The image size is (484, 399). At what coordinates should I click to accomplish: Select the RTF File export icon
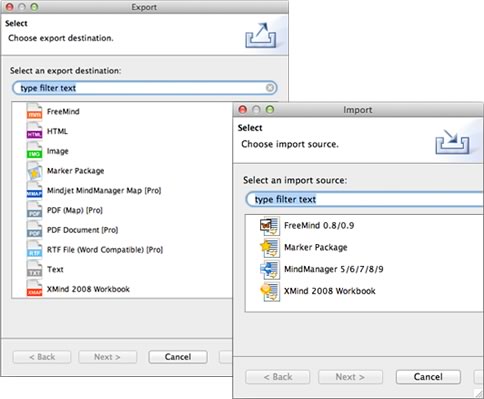(34, 250)
